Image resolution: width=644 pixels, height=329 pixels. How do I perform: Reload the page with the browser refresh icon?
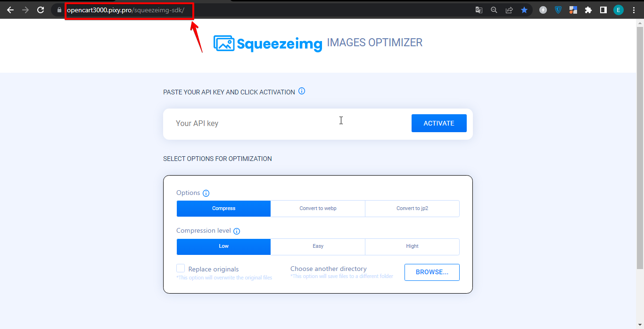(x=41, y=9)
